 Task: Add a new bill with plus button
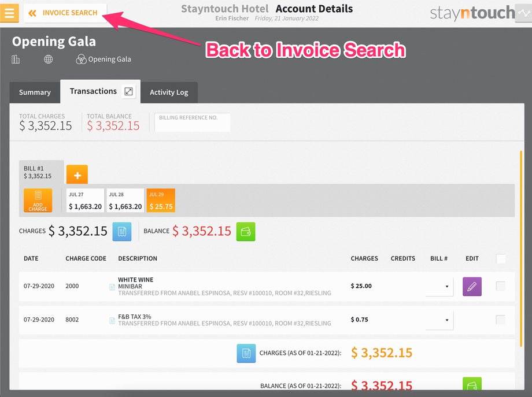[x=77, y=175]
